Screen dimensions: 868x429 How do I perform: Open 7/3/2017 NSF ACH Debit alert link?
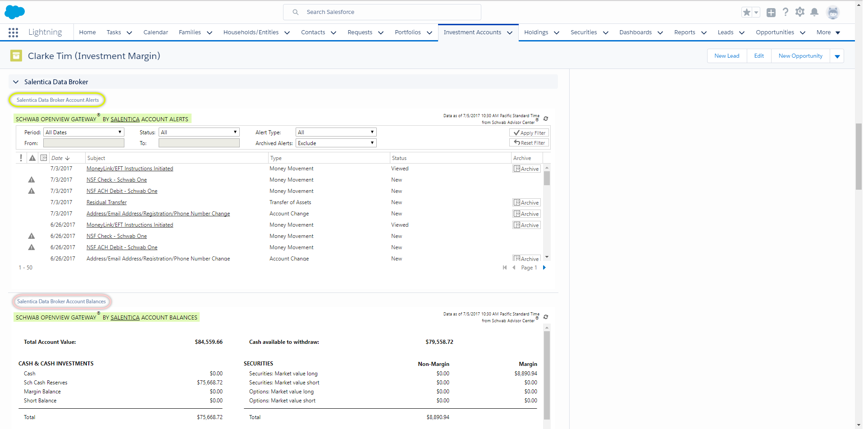click(122, 191)
